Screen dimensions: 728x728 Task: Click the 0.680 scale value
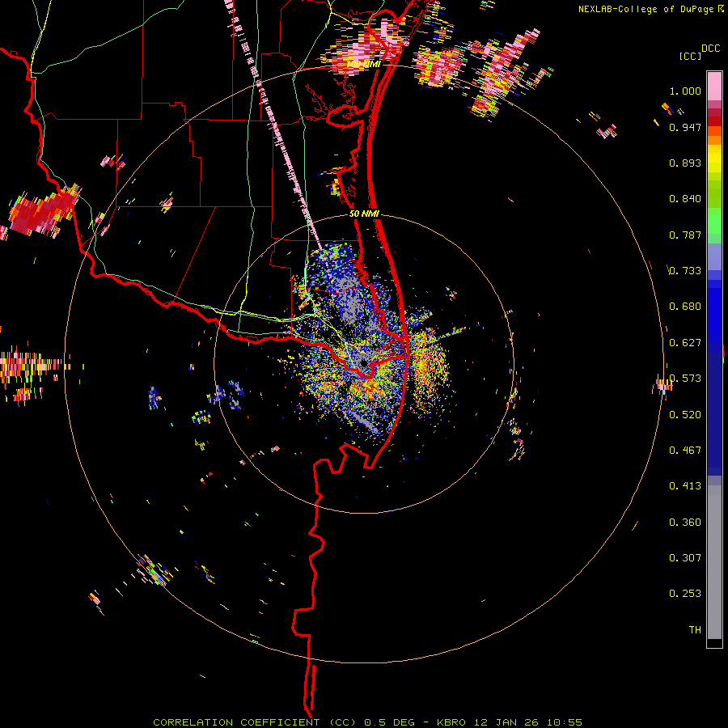click(685, 307)
